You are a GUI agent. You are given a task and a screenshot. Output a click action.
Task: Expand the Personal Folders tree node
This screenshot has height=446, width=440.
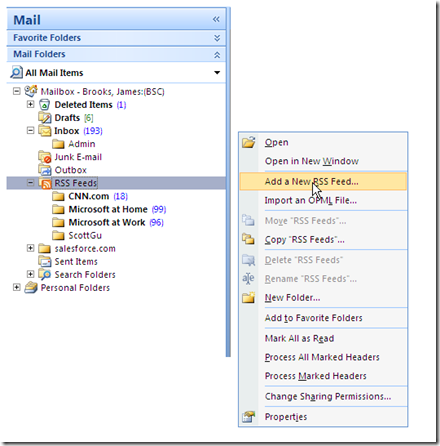click(17, 287)
